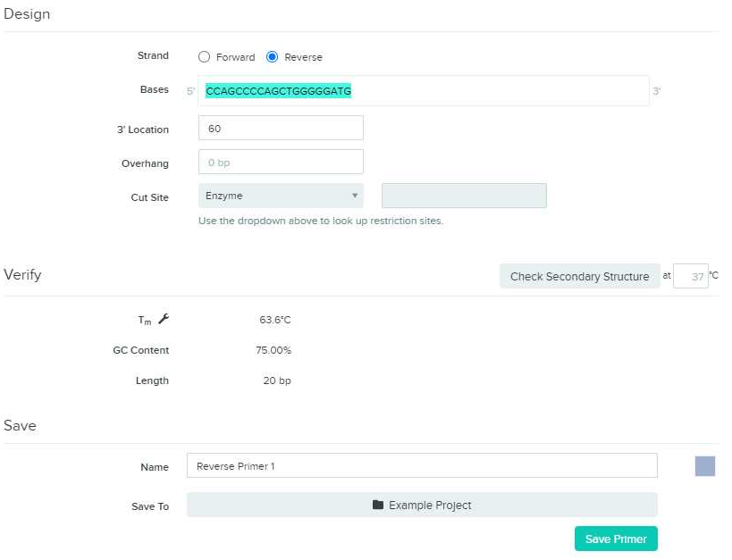This screenshot has height=560, width=732.
Task: Open the Example Project save location
Action: (422, 505)
